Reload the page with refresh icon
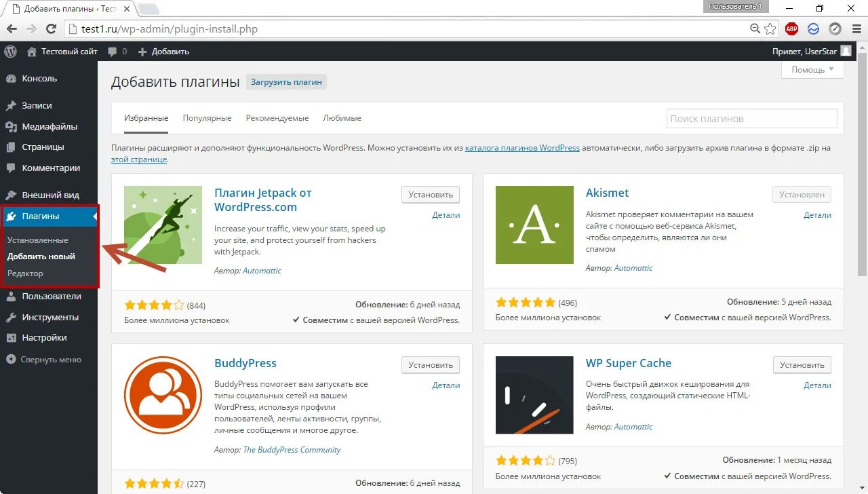Image resolution: width=868 pixels, height=494 pixels. [51, 29]
